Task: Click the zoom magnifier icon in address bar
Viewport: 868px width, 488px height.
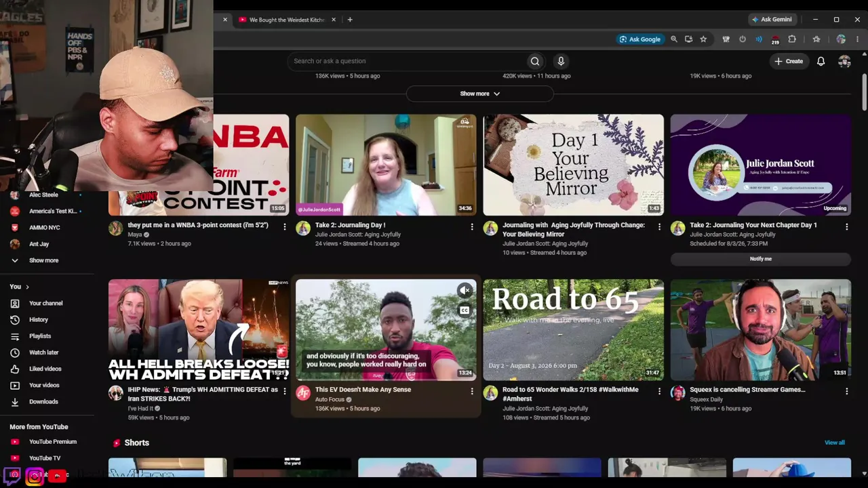Action: click(674, 39)
